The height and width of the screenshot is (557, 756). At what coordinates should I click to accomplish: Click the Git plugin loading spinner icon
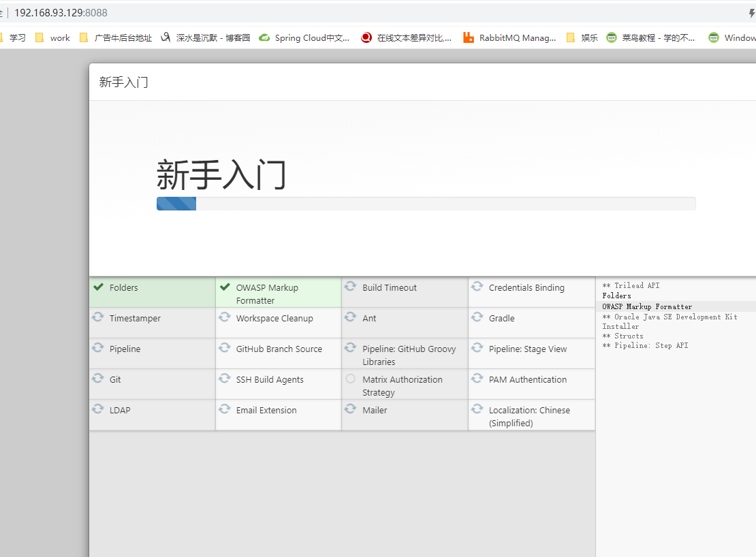click(x=97, y=378)
